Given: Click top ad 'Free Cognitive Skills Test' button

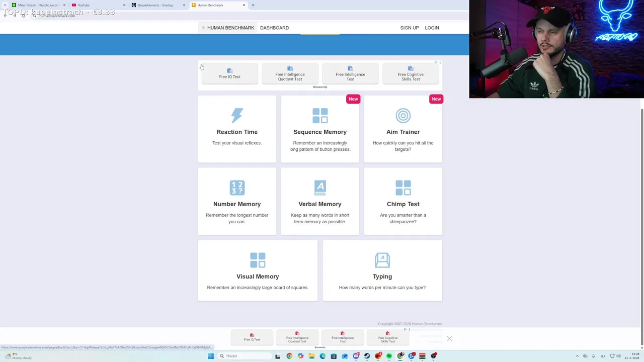Looking at the screenshot, I should coord(411,73).
